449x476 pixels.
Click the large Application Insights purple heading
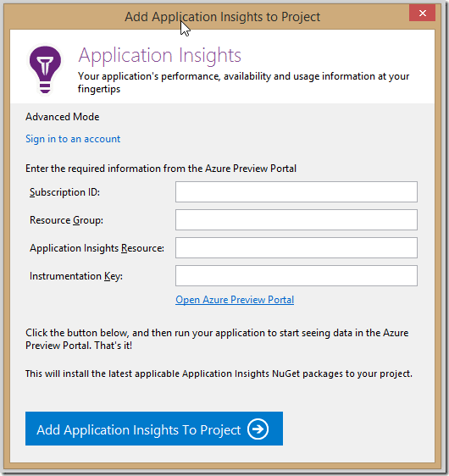click(x=159, y=56)
